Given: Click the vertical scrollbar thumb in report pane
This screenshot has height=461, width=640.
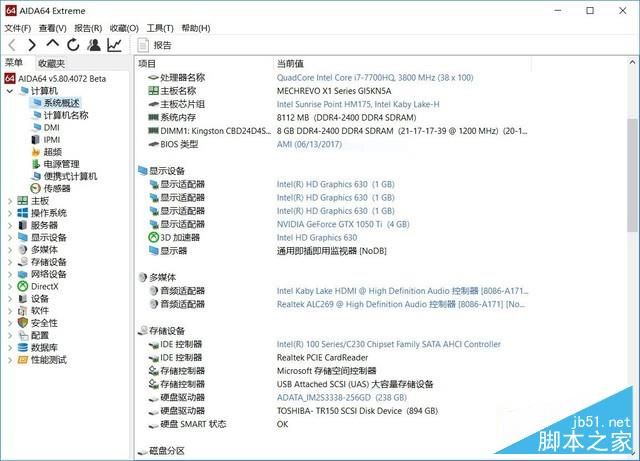Looking at the screenshot, I should pyautogui.click(x=632, y=176).
